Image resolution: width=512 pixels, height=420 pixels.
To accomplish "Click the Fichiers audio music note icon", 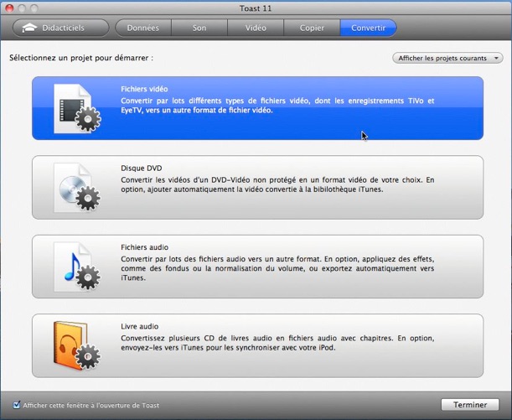I will pos(78,267).
